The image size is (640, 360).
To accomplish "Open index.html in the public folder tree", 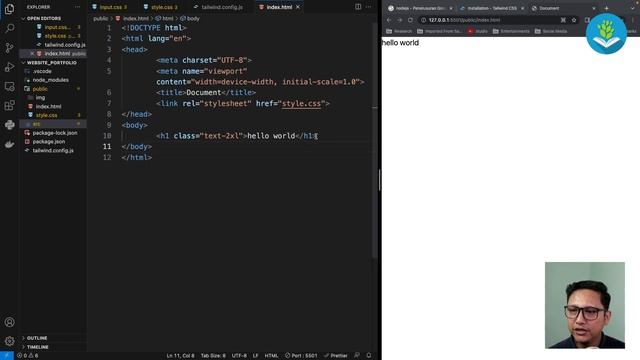I will click(48, 107).
